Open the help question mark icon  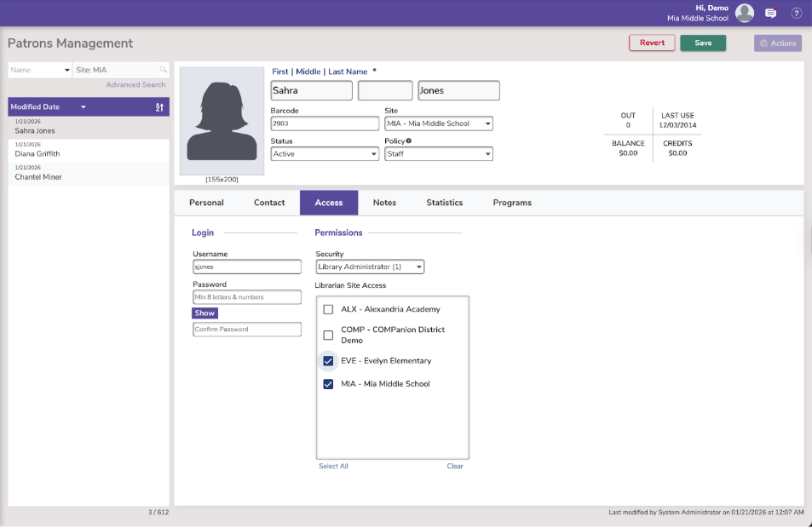coord(797,13)
